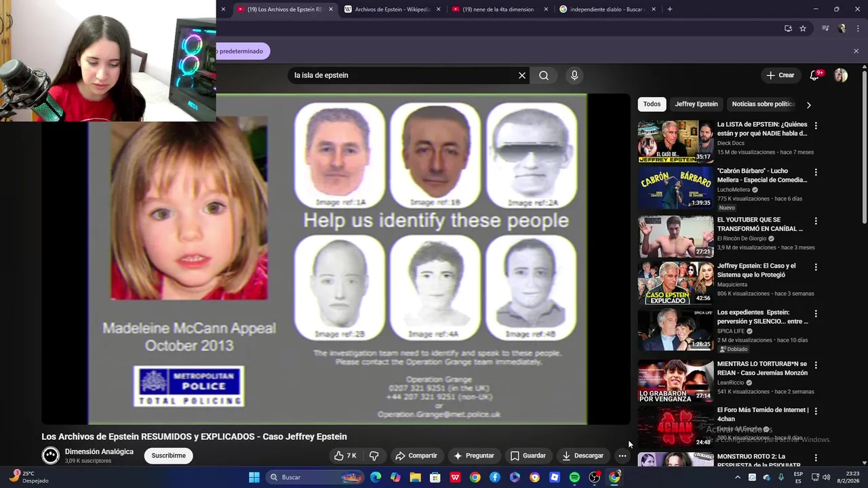Click the Suscribirme button
Screen dimensions: 868x488
click(x=168, y=455)
